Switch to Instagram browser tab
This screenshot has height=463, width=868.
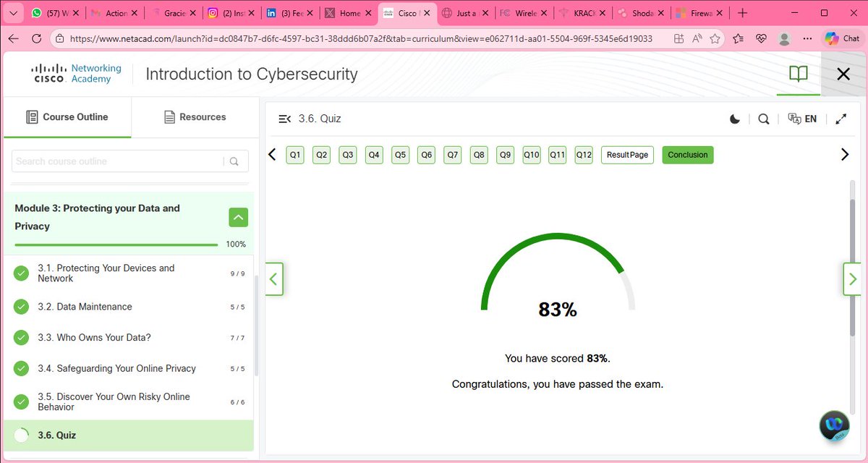(x=230, y=13)
